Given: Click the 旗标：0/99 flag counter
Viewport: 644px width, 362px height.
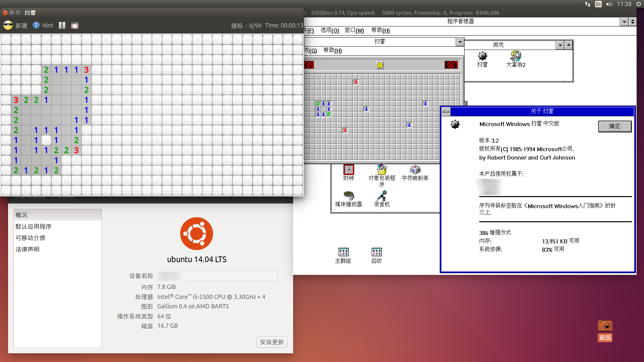Looking at the screenshot, I should pyautogui.click(x=246, y=25).
